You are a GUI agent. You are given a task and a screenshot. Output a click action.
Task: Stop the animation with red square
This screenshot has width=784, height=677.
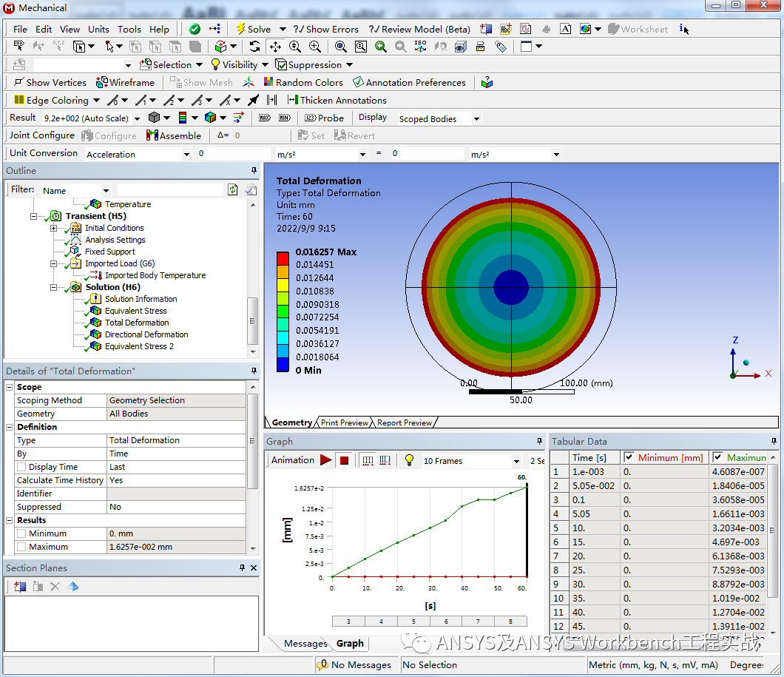pos(344,460)
